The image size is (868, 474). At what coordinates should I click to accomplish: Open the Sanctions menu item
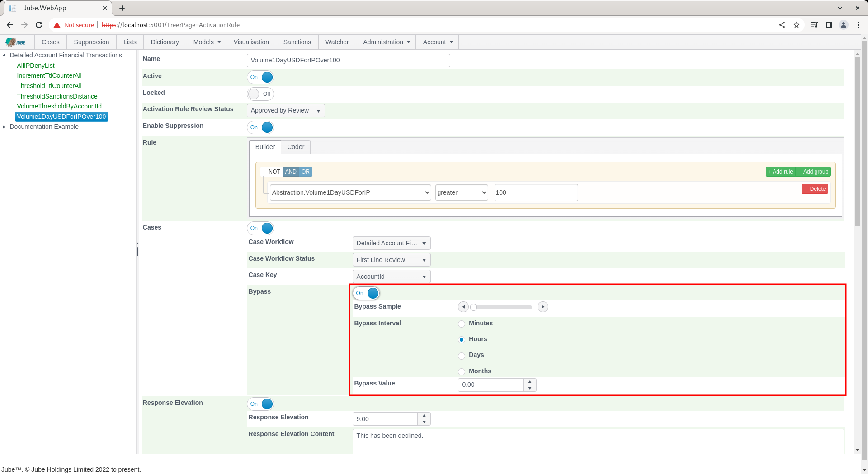[297, 42]
